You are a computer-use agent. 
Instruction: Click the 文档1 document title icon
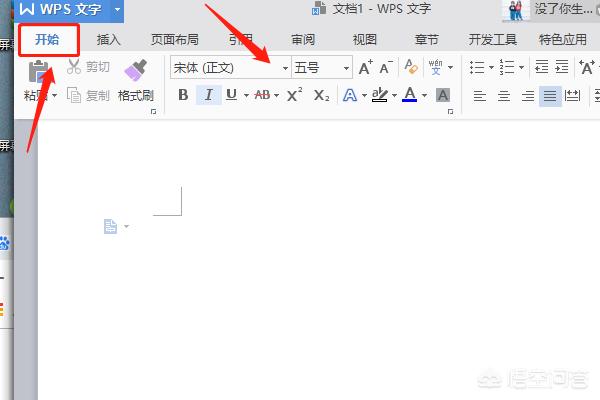(x=319, y=8)
